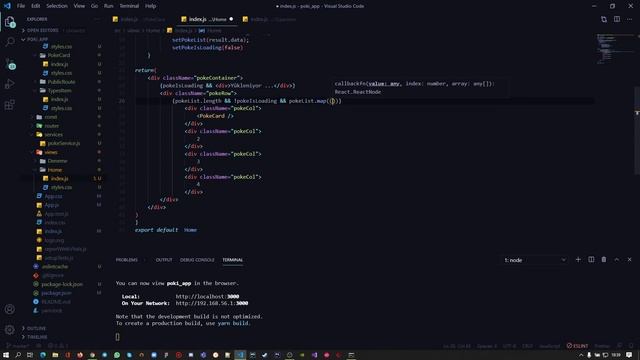Open the 192.168.56.1:3000 network link
Viewport: 640px width, 360px height.
(x=212, y=303)
